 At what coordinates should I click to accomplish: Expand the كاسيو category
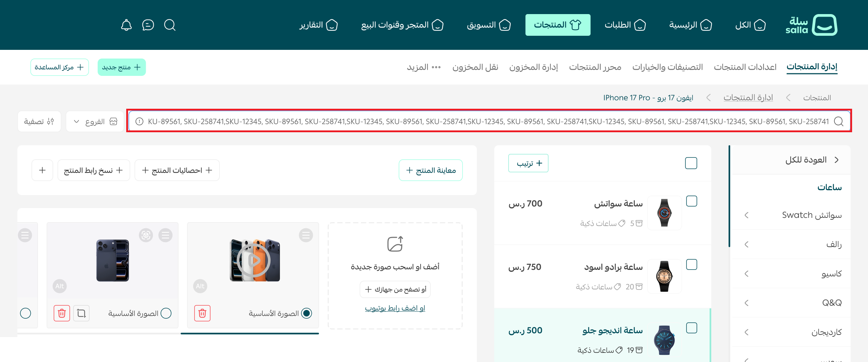tap(746, 274)
